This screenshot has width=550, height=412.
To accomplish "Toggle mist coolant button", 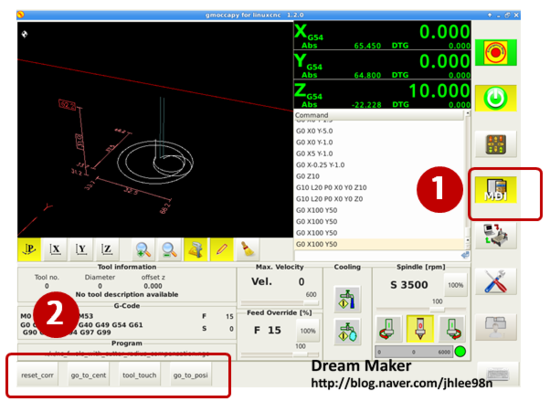I will [x=347, y=332].
